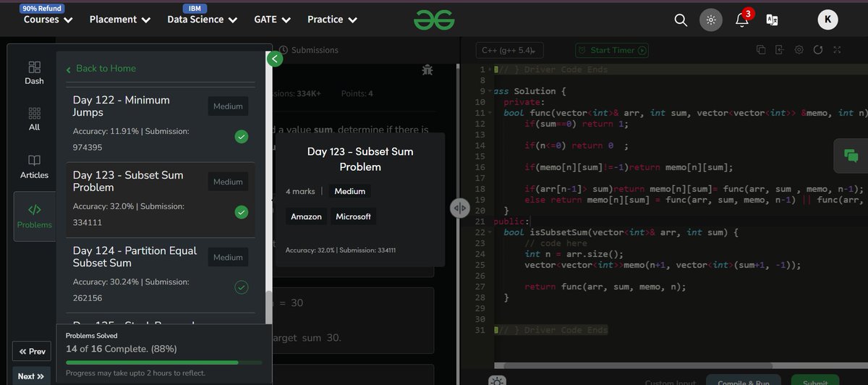The height and width of the screenshot is (385, 868).
Task: Collapse sidebar with green arrow button
Action: coord(273,59)
